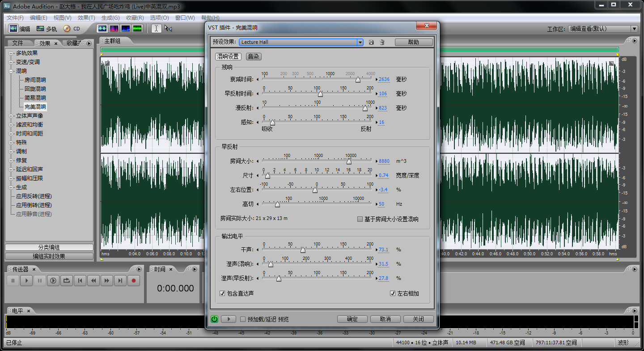Select 应用反转(进程) in effects tree
The width and height of the screenshot is (644, 351).
click(x=34, y=196)
